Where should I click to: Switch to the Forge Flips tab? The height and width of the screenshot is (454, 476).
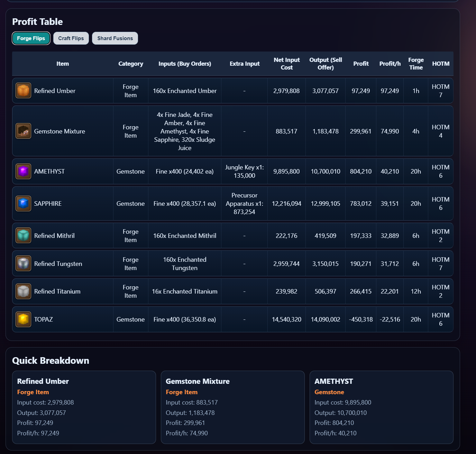(31, 38)
